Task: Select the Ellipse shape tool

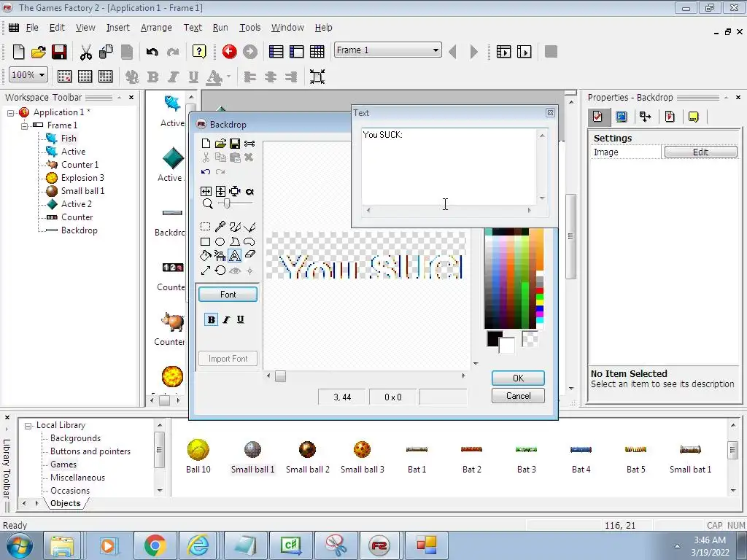Action: 220,241
